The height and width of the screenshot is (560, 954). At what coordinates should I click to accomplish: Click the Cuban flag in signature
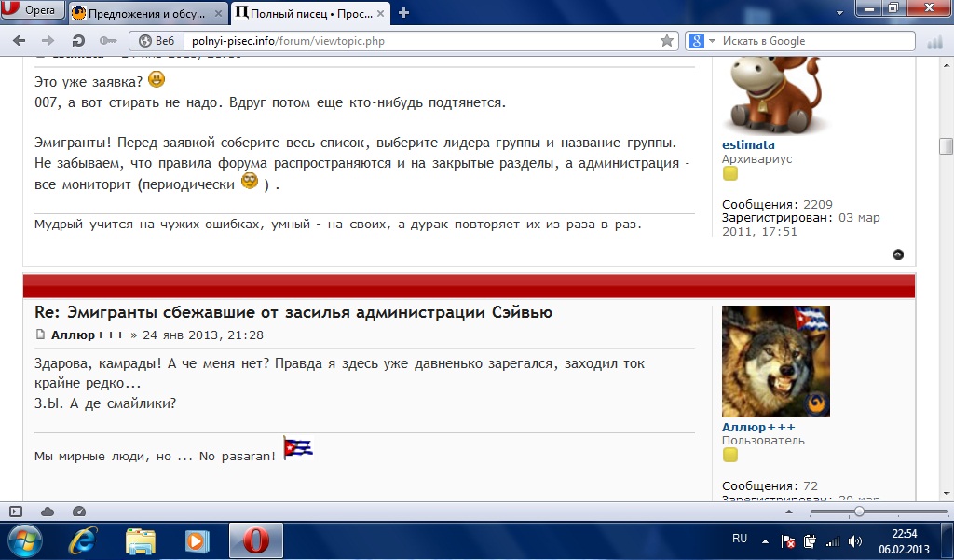pos(298,448)
